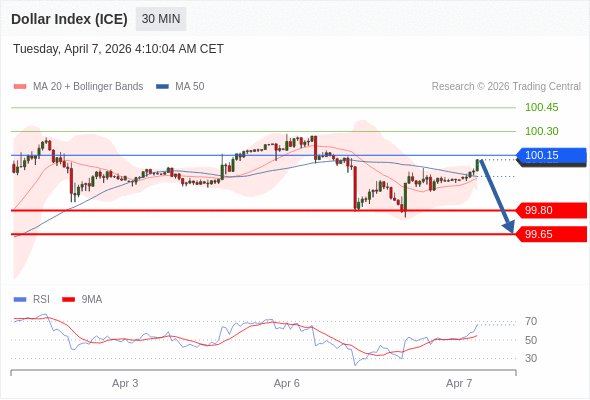Click the Apr 6 date axis label
This screenshot has width=590, height=400.
pyautogui.click(x=287, y=383)
